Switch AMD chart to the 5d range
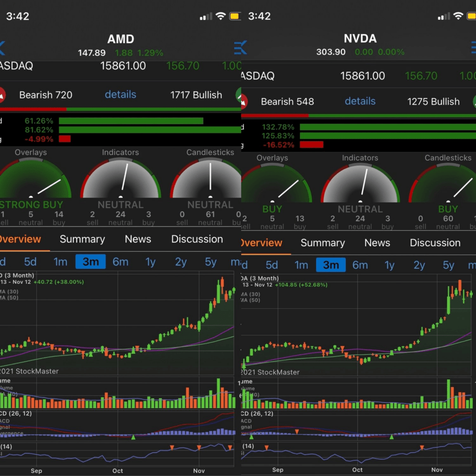Image resolution: width=476 pixels, height=476 pixels. [30, 262]
